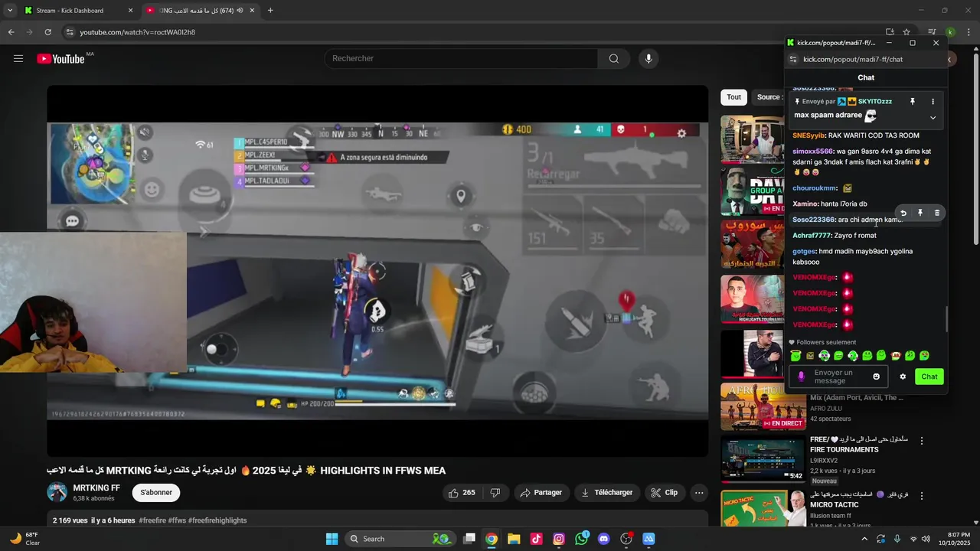This screenshot has height=551, width=980.
Task: Insert the first green Kick emote
Action: (796, 356)
